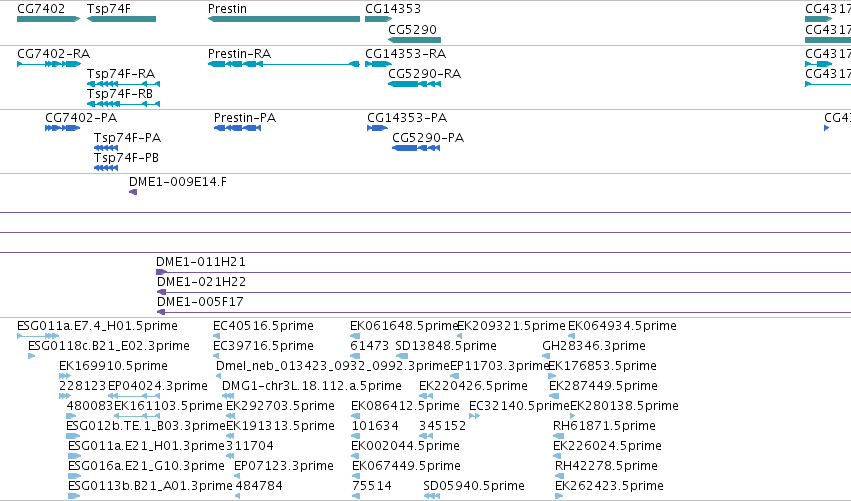This screenshot has width=851, height=501.
Task: Select the CG14353 gene label
Action: click(x=393, y=9)
